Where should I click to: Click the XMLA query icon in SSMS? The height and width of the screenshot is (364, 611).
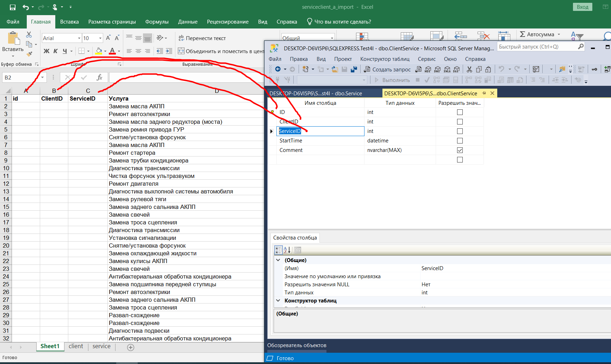click(447, 69)
